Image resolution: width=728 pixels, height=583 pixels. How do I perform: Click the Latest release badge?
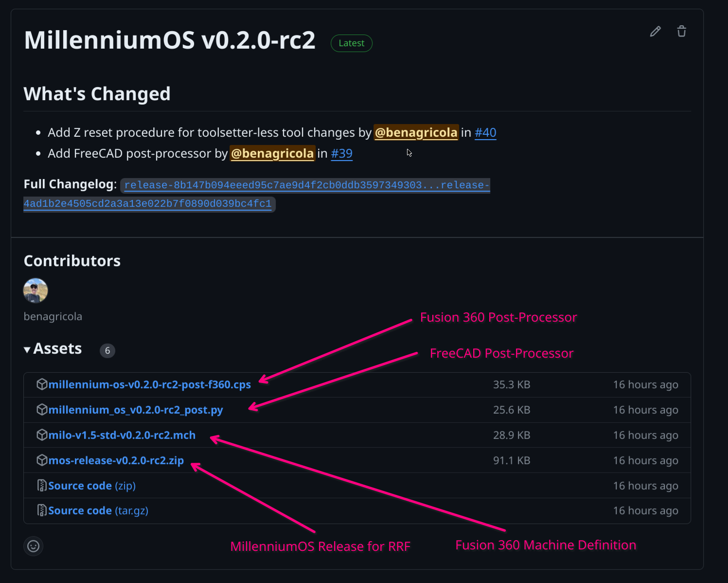[x=352, y=43]
